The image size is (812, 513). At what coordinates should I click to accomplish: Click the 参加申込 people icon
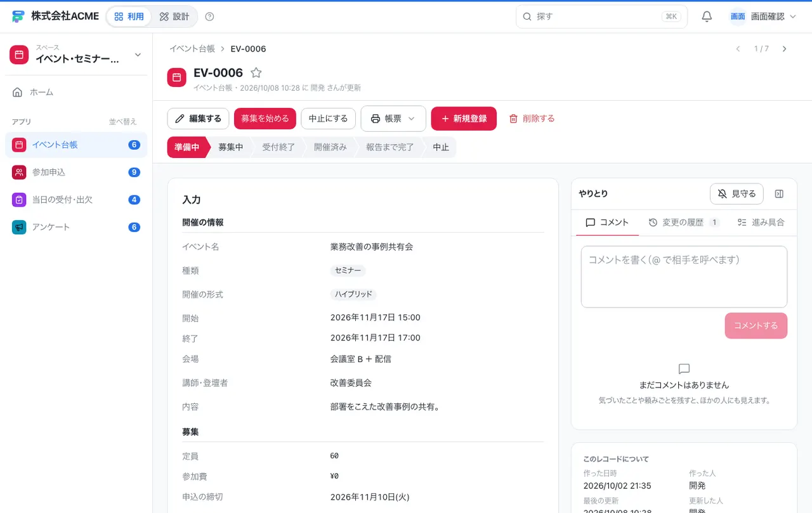point(19,172)
